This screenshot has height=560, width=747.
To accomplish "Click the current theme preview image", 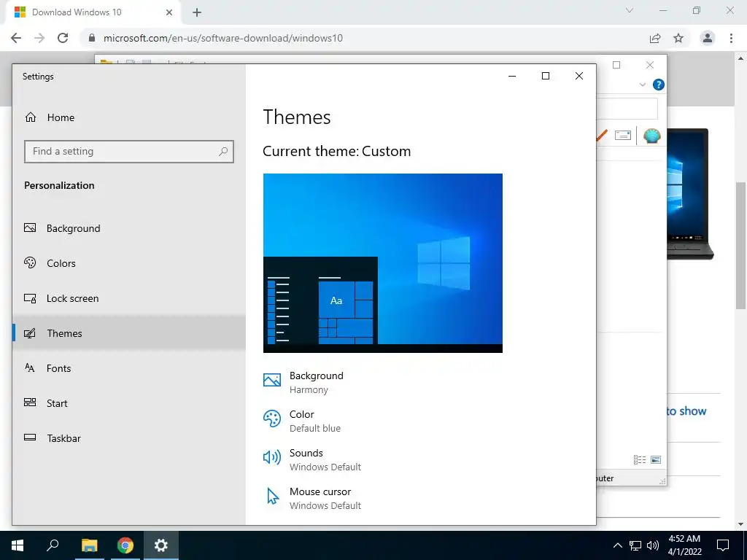I will point(382,262).
